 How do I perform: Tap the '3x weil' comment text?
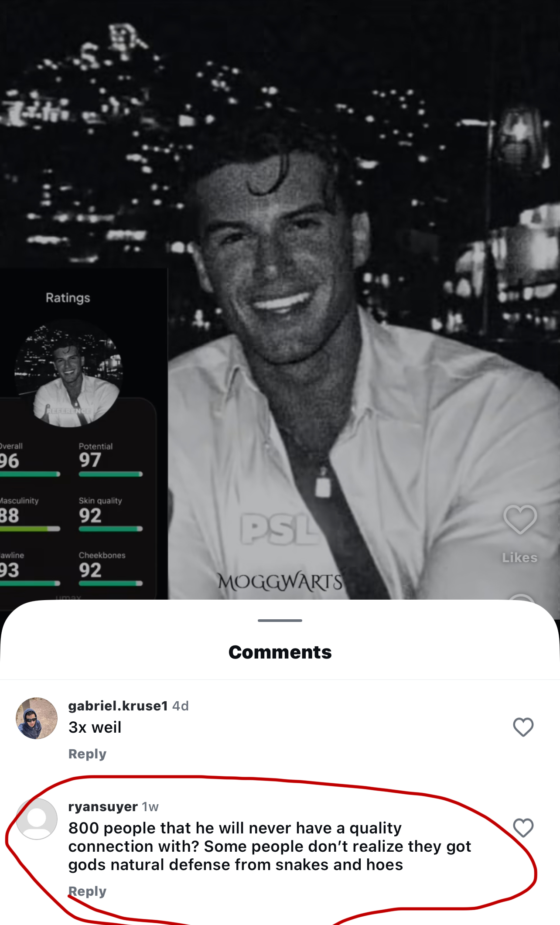pos(95,727)
